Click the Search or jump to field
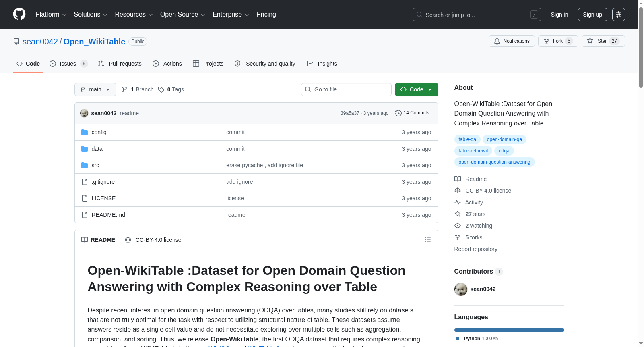 coord(477,15)
